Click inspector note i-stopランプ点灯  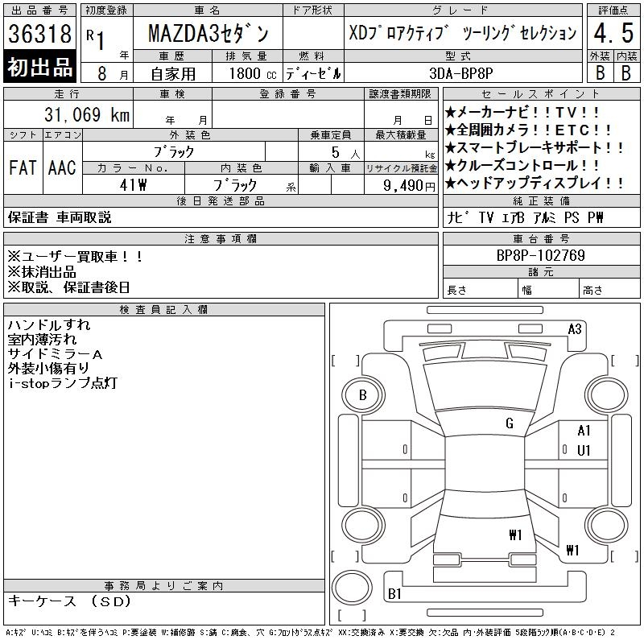63,383
